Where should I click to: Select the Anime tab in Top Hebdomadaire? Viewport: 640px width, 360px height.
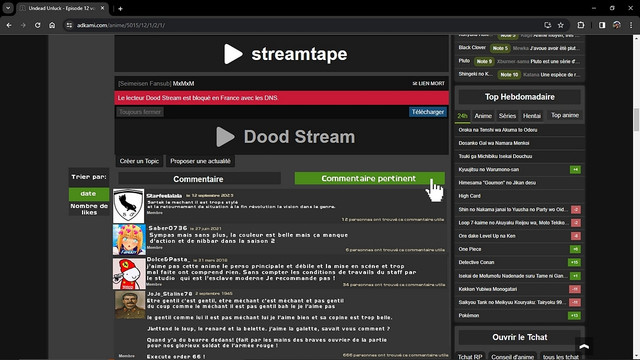483,116
